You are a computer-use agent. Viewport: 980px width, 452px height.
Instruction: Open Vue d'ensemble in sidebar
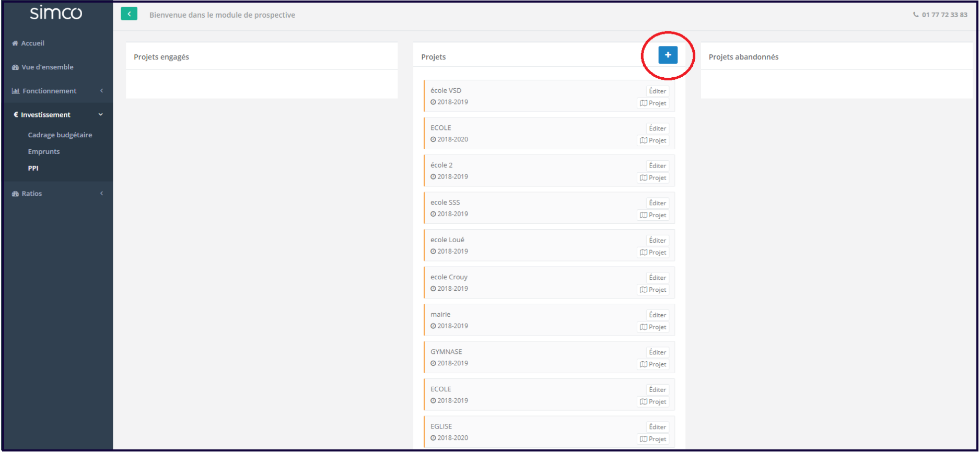[x=47, y=67]
